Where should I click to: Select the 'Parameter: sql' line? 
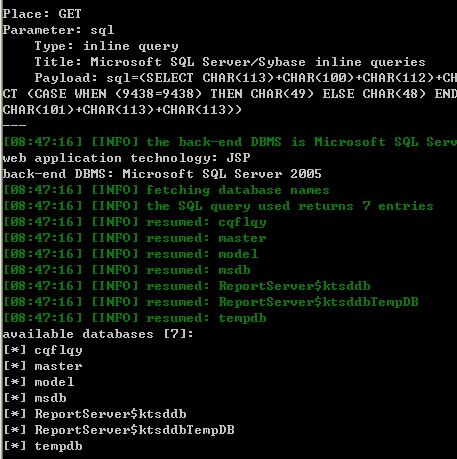tap(58, 30)
